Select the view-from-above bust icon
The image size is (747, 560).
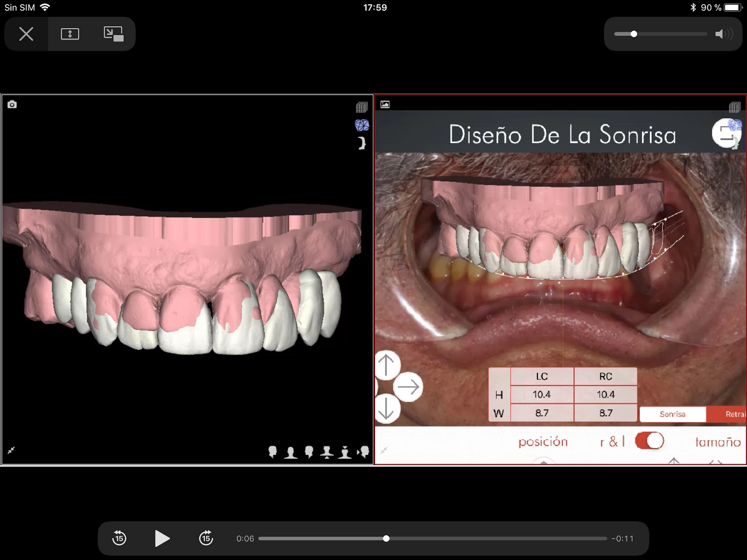coord(345,452)
